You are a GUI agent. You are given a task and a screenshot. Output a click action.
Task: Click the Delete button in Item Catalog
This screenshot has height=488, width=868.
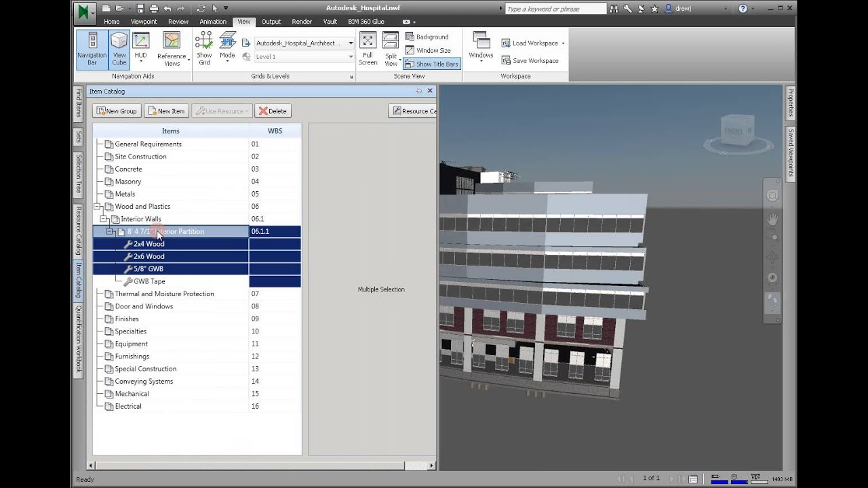point(273,111)
